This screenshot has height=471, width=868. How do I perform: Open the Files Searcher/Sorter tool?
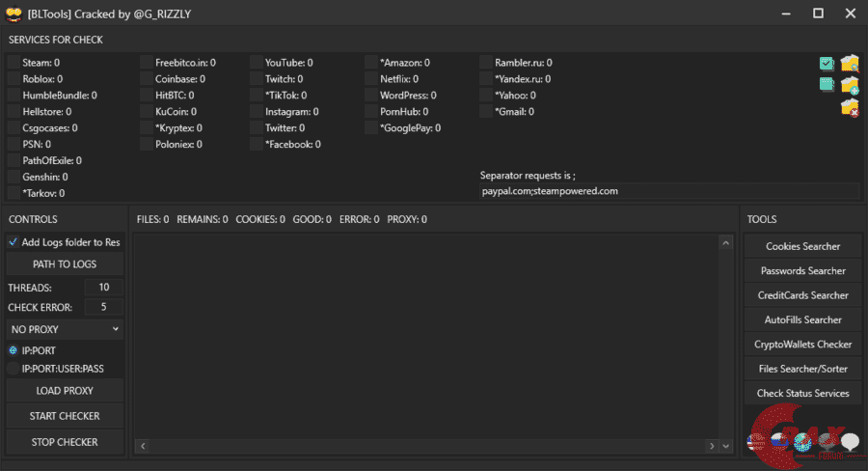point(802,369)
